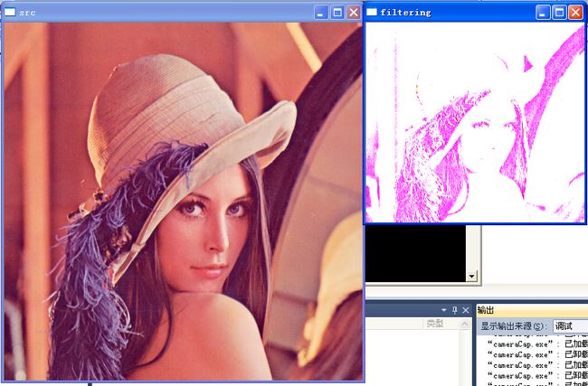Close the src image window
Image resolution: width=588 pixels, height=386 pixels.
pyautogui.click(x=354, y=13)
